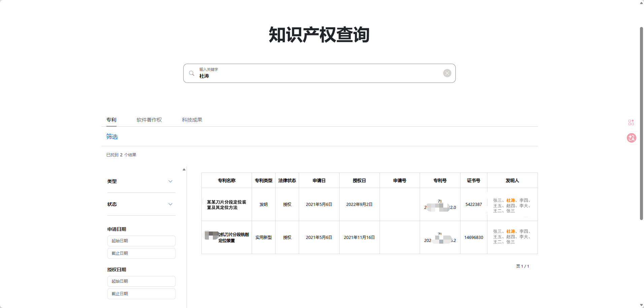
Task: Click 申请日期 起始日期 input
Action: click(x=141, y=241)
